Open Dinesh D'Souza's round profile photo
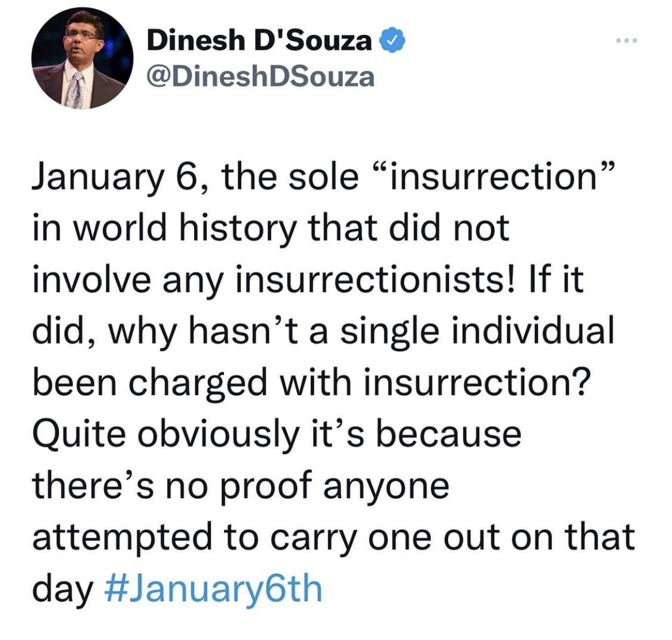 82,58
